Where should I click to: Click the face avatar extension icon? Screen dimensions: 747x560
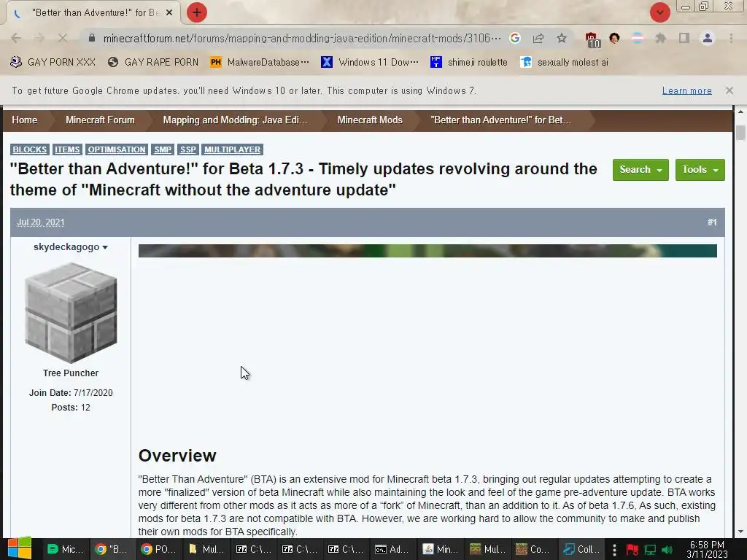click(x=614, y=38)
